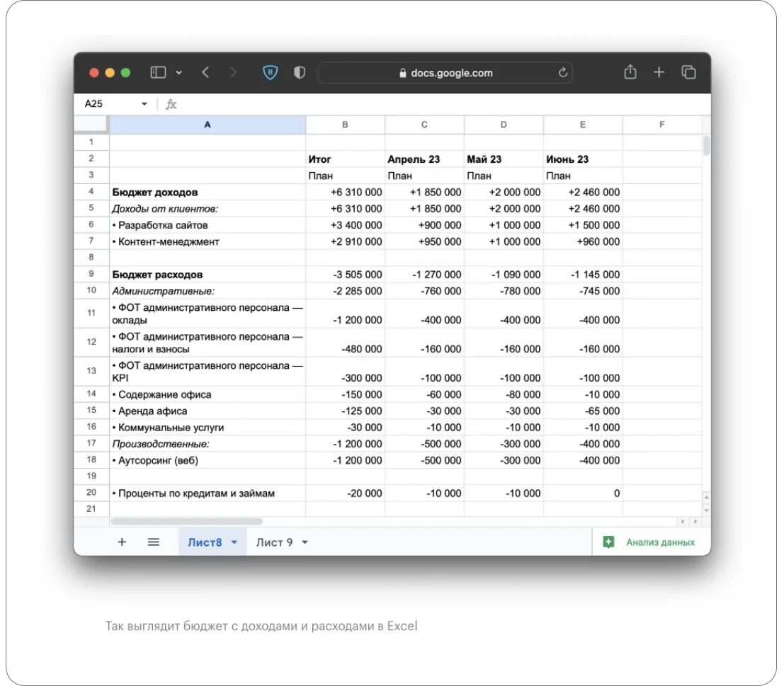Click the Анализ данных button

[x=651, y=542]
